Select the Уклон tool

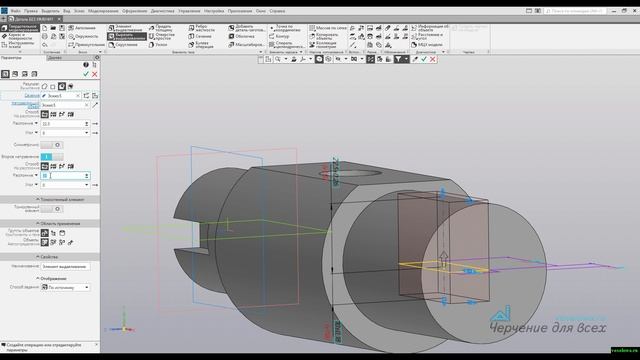click(158, 44)
